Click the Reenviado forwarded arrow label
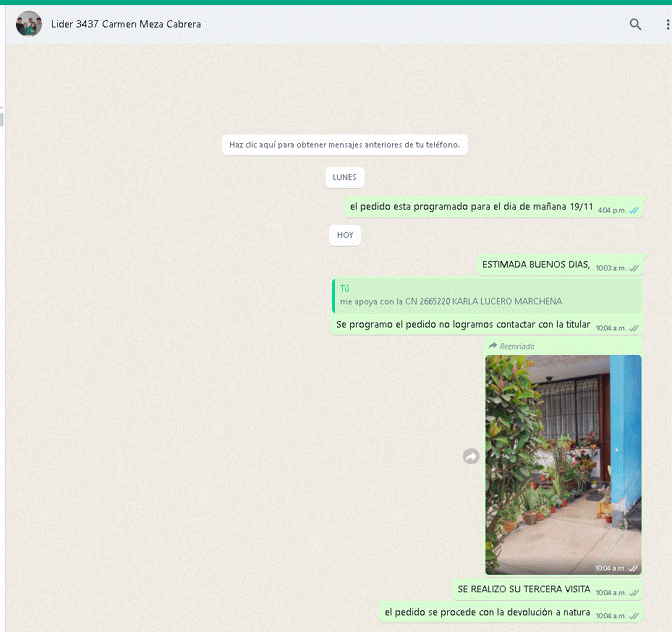672x632 pixels. pyautogui.click(x=493, y=346)
